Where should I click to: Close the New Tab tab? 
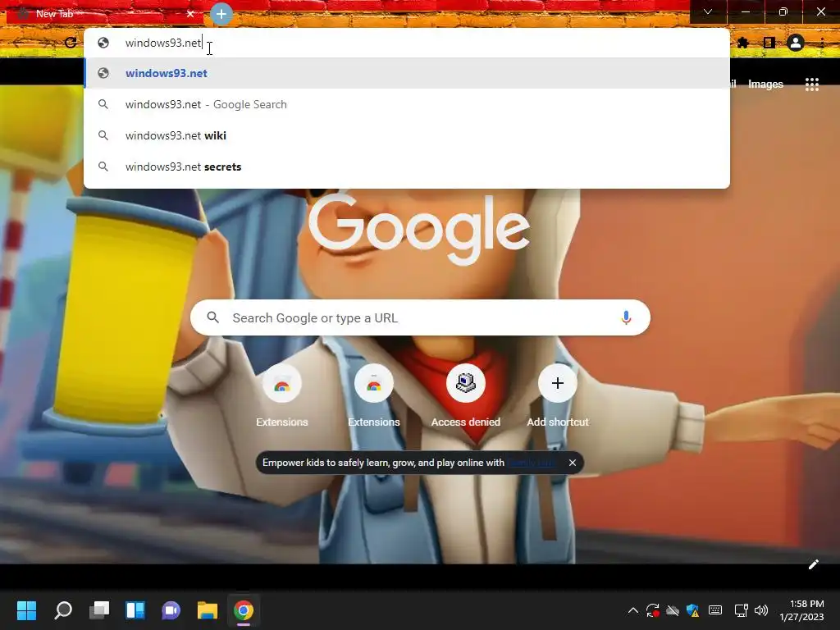(190, 14)
